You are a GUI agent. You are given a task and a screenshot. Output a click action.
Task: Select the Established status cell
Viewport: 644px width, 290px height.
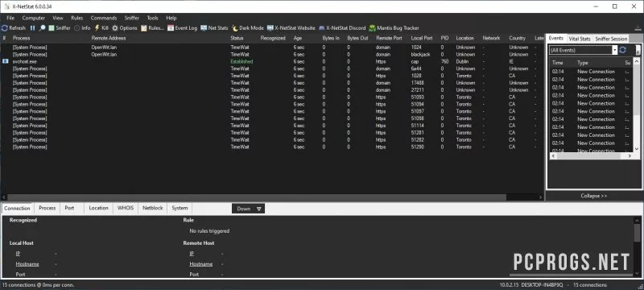pyautogui.click(x=242, y=61)
